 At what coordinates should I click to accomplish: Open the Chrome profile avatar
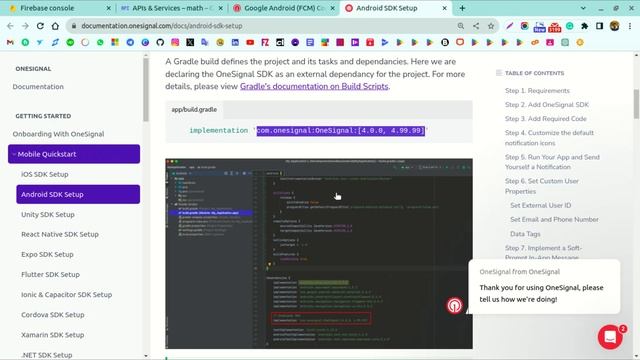click(614, 26)
